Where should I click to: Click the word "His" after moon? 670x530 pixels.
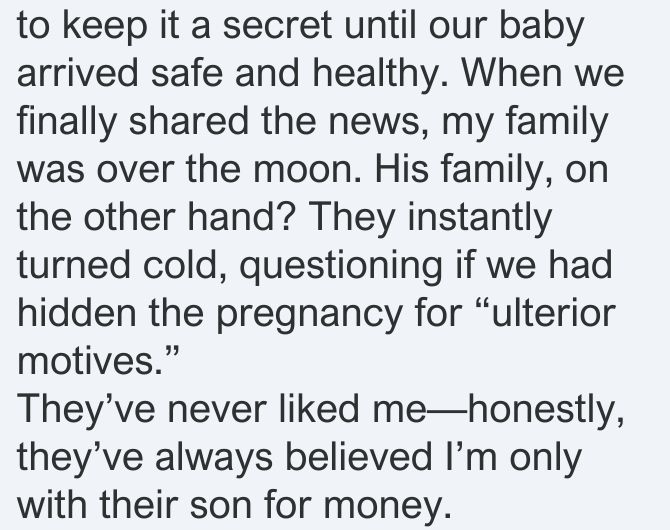401,168
